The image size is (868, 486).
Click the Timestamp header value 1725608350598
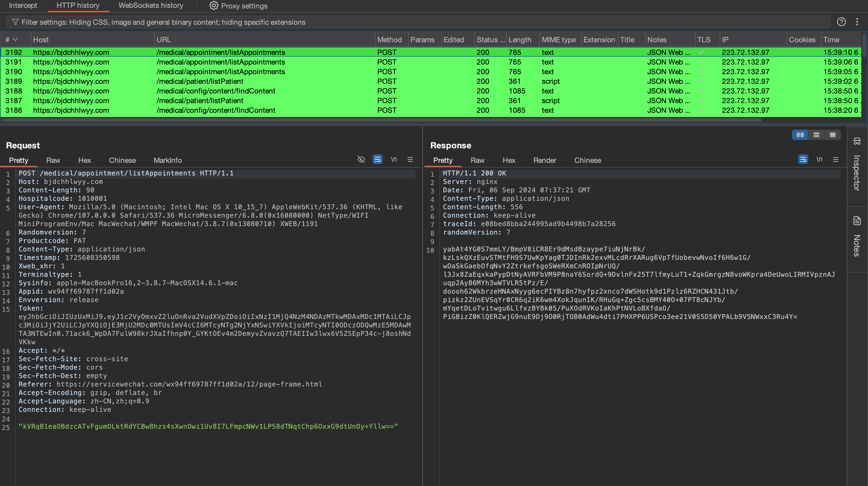[92, 257]
